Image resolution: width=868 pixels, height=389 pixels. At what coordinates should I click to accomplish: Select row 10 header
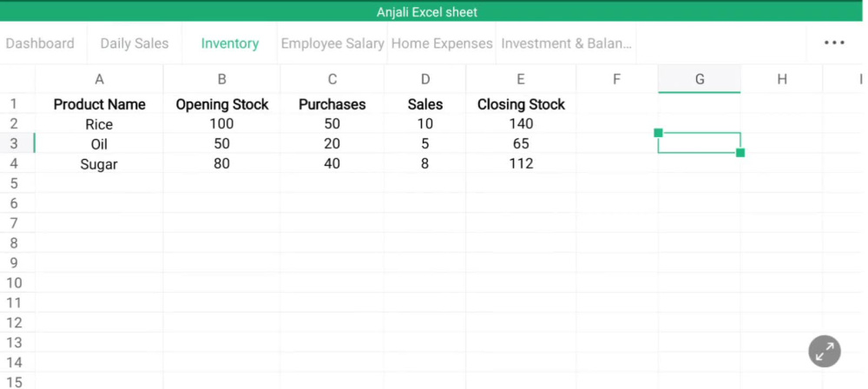14,282
